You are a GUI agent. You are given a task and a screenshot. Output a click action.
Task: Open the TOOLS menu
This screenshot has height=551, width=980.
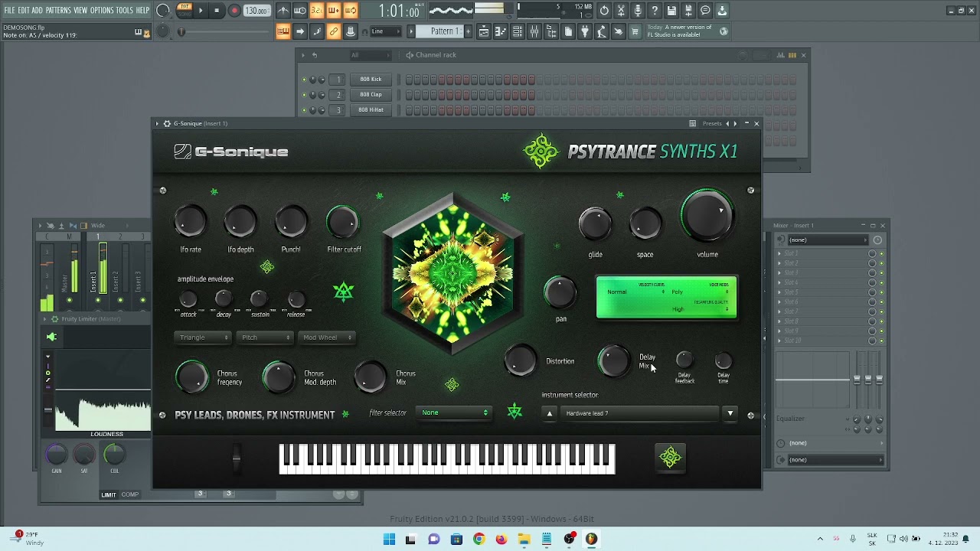coord(125,11)
